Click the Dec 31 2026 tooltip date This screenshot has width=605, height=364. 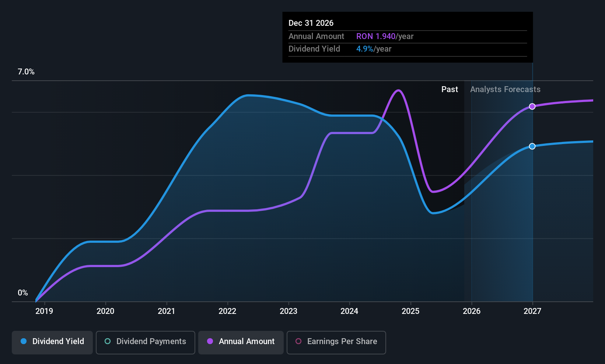click(x=311, y=23)
